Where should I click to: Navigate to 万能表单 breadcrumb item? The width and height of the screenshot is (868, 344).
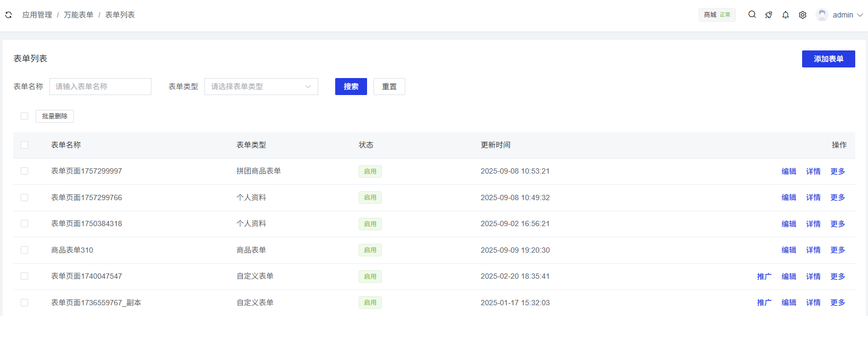[79, 15]
